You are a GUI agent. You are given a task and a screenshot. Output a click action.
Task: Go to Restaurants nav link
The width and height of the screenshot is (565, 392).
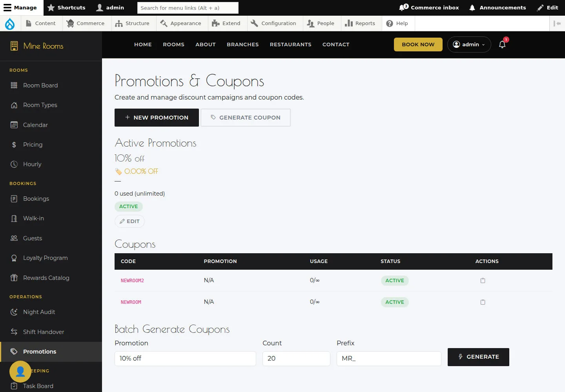click(x=290, y=45)
